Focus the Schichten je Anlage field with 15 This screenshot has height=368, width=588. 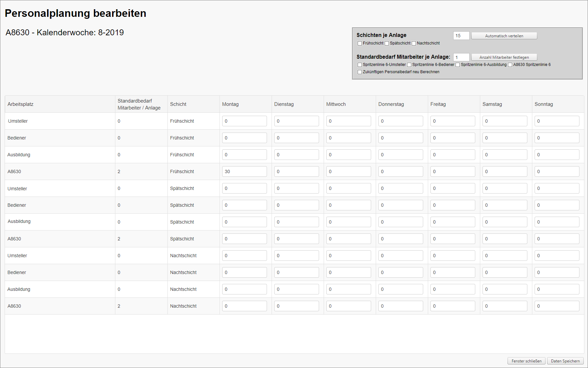coord(461,36)
